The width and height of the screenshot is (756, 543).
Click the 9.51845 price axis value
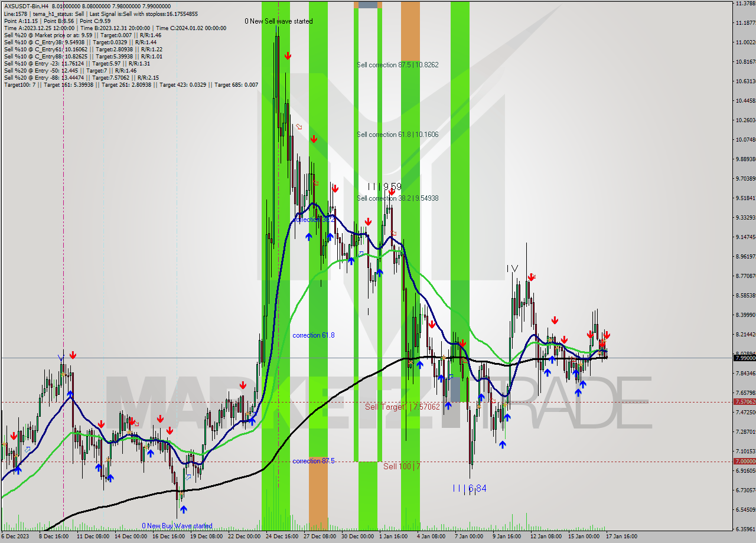(745, 198)
